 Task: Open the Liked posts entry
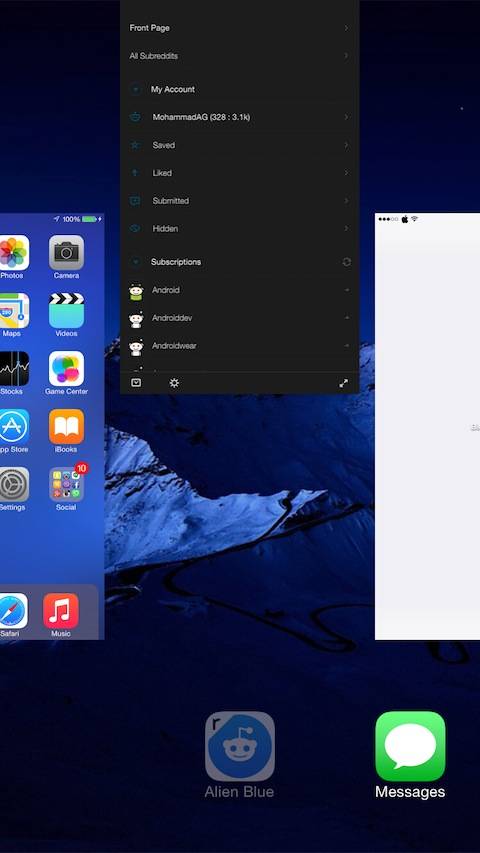pyautogui.click(x=239, y=173)
